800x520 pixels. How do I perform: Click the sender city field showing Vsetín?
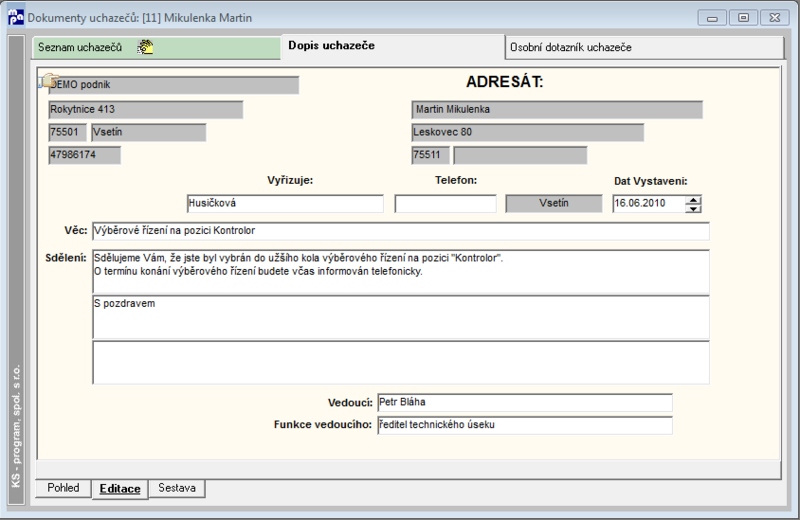[148, 132]
